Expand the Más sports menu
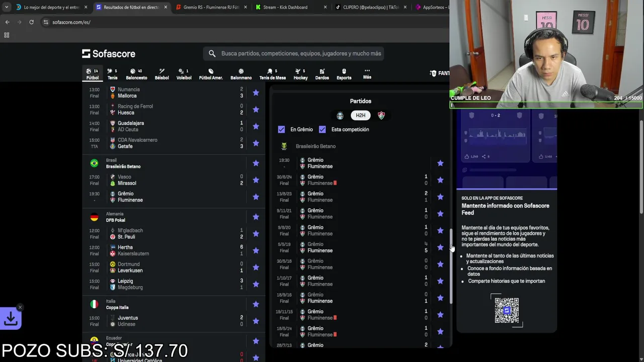 click(x=367, y=74)
